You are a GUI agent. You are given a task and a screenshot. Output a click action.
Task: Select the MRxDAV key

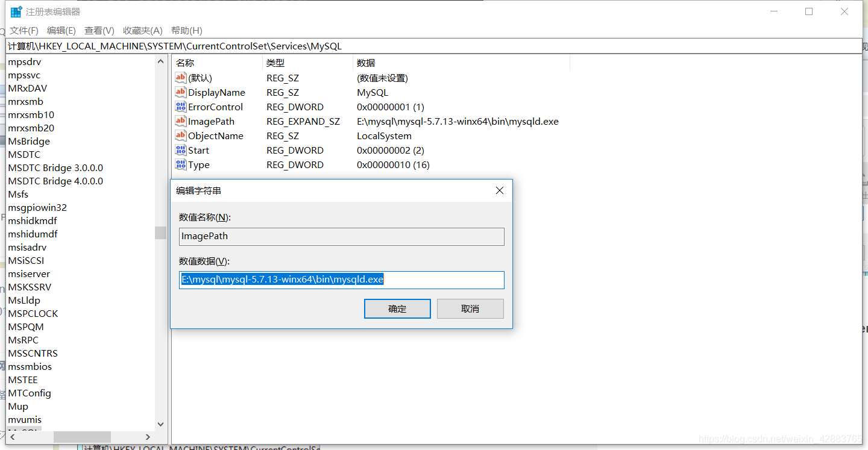[x=27, y=88]
